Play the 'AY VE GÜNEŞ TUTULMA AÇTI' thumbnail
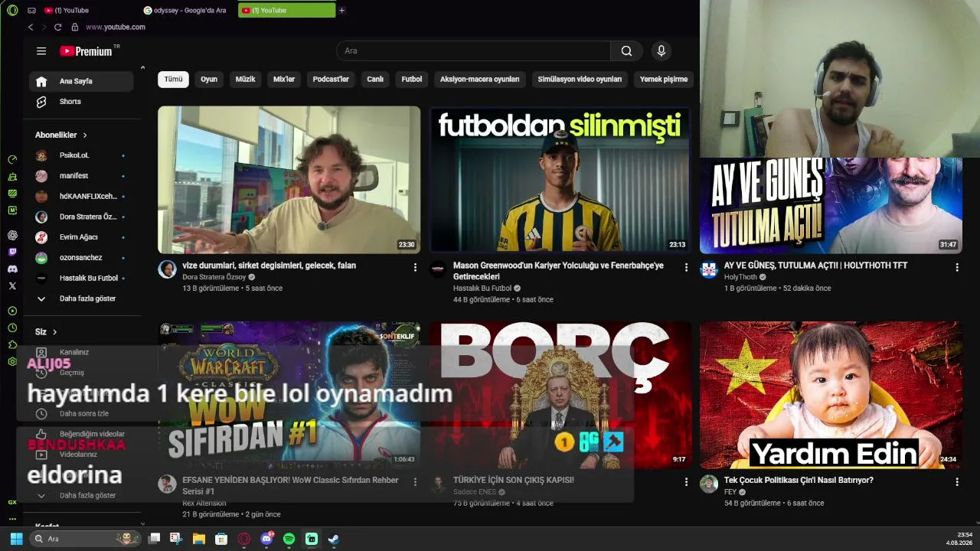The image size is (980, 551). (x=831, y=206)
